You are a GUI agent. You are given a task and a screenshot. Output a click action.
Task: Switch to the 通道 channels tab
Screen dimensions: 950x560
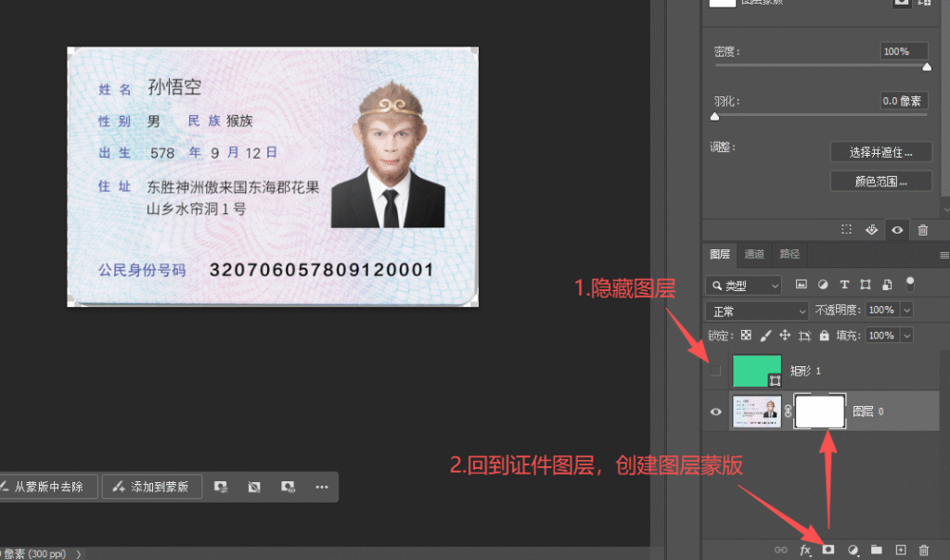pos(754,254)
